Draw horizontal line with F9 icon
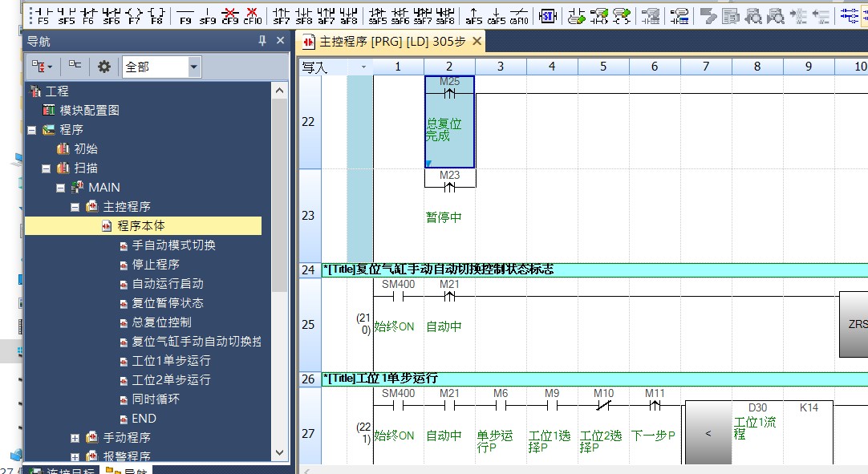868x474 pixels. (x=185, y=16)
